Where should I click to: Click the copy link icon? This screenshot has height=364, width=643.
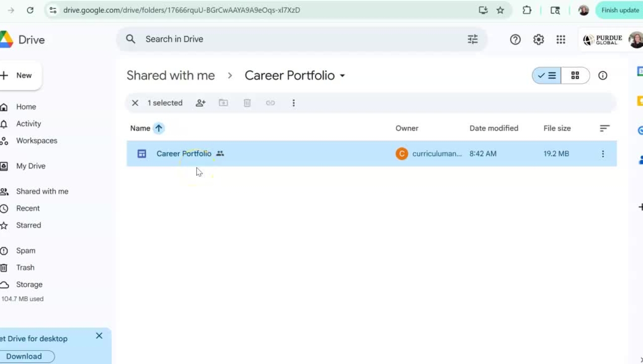click(x=270, y=103)
